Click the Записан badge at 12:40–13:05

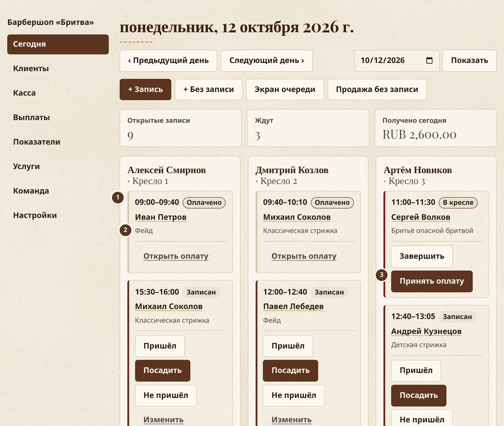tap(457, 317)
